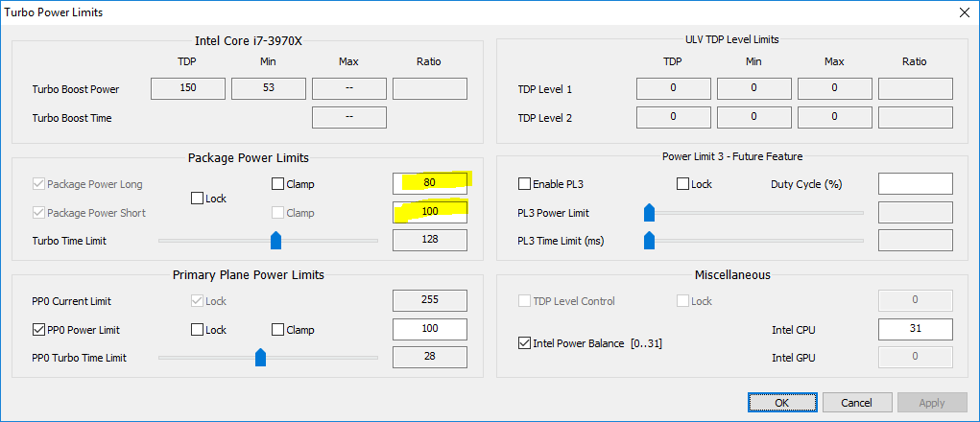
Task: Click Turbo Boost Power TDP value 150
Action: click(187, 88)
